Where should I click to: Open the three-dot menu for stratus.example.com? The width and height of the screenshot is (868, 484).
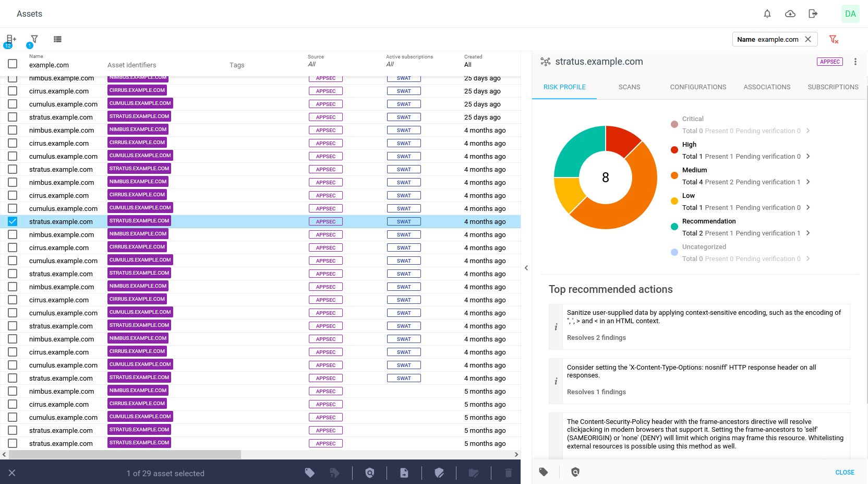(x=855, y=62)
